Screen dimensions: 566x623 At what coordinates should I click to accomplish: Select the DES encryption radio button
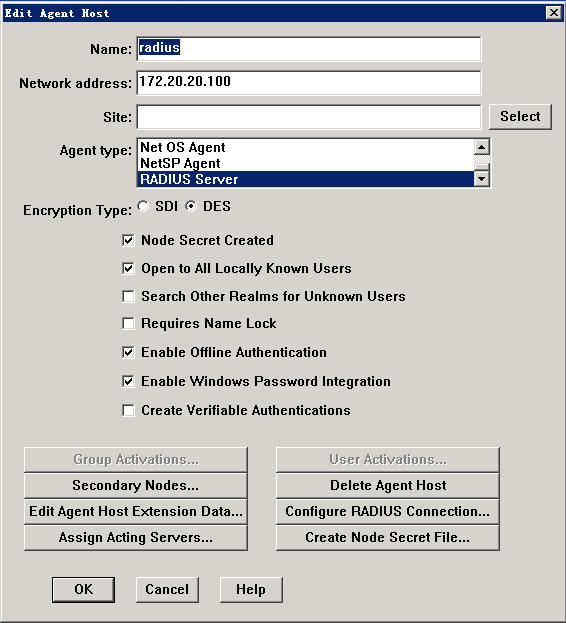coord(191,206)
